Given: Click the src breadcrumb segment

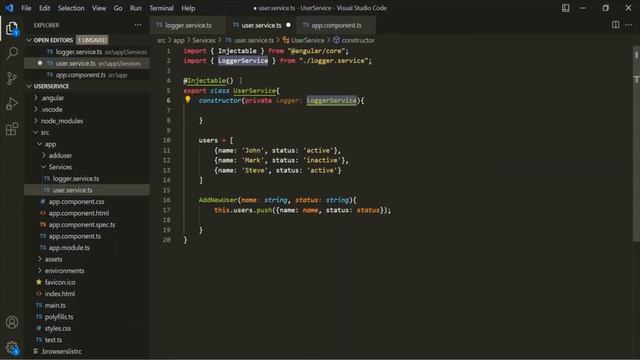Looking at the screenshot, I should pos(161,40).
